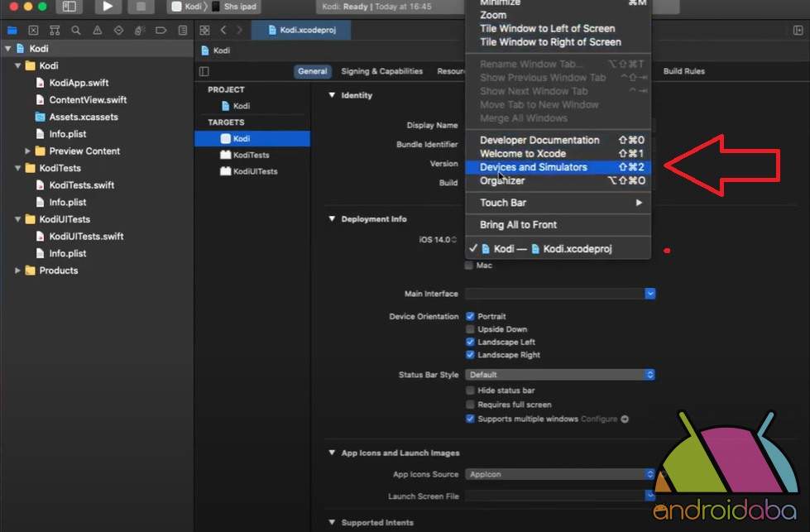
Task: Add an editor pane on the right
Action: [x=798, y=30]
